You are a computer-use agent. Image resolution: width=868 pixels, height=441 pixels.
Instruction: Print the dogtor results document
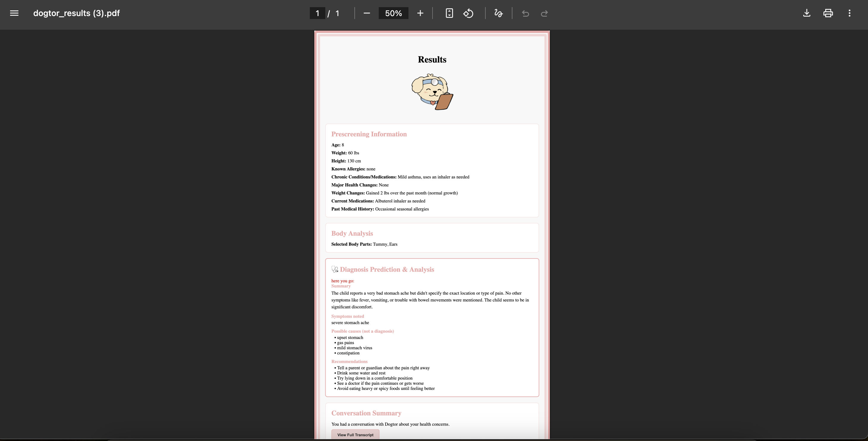[x=828, y=13]
